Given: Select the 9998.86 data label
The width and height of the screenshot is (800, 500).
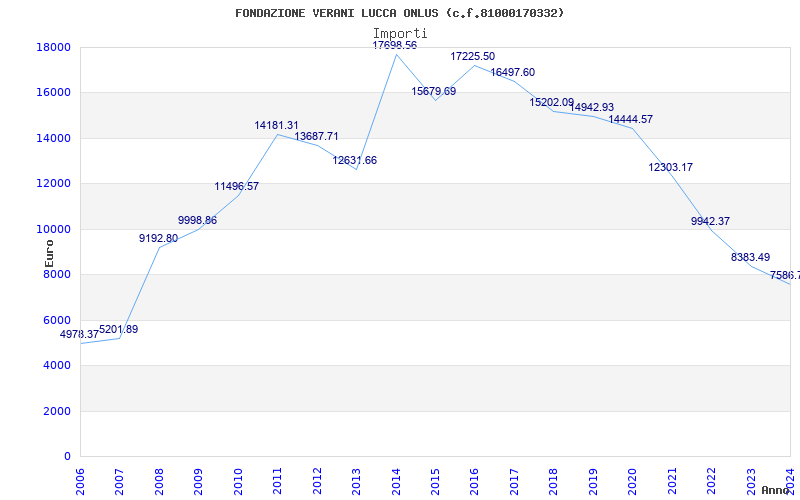Looking at the screenshot, I should [197, 220].
